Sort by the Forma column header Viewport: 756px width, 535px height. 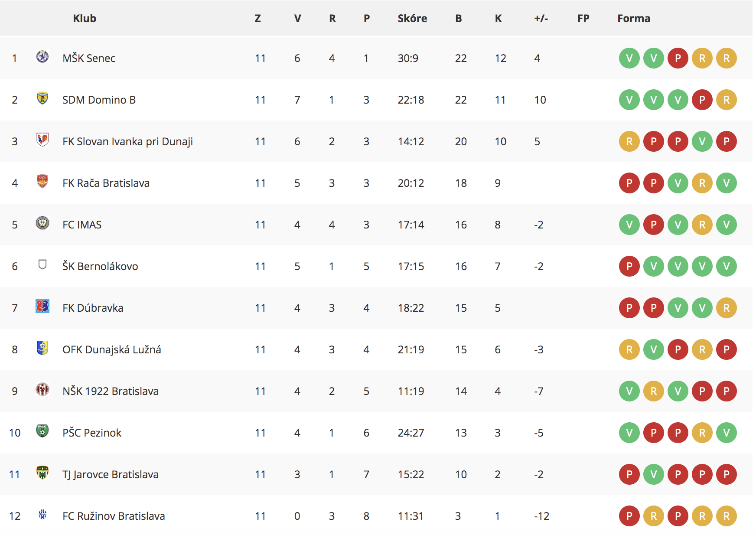634,18
